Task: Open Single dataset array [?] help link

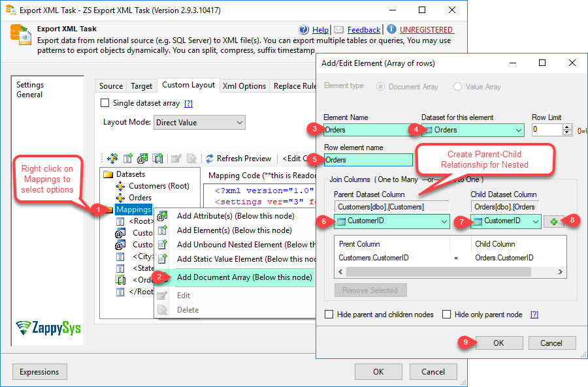Action: coord(188,103)
